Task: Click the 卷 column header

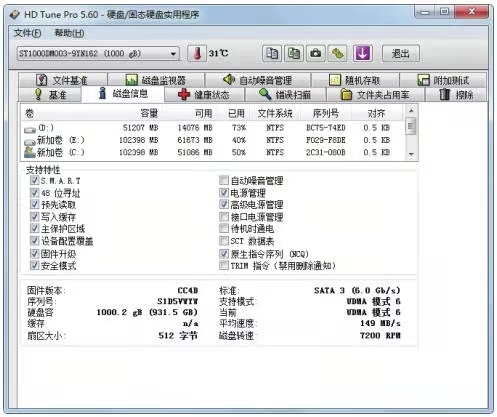Action: [29, 113]
